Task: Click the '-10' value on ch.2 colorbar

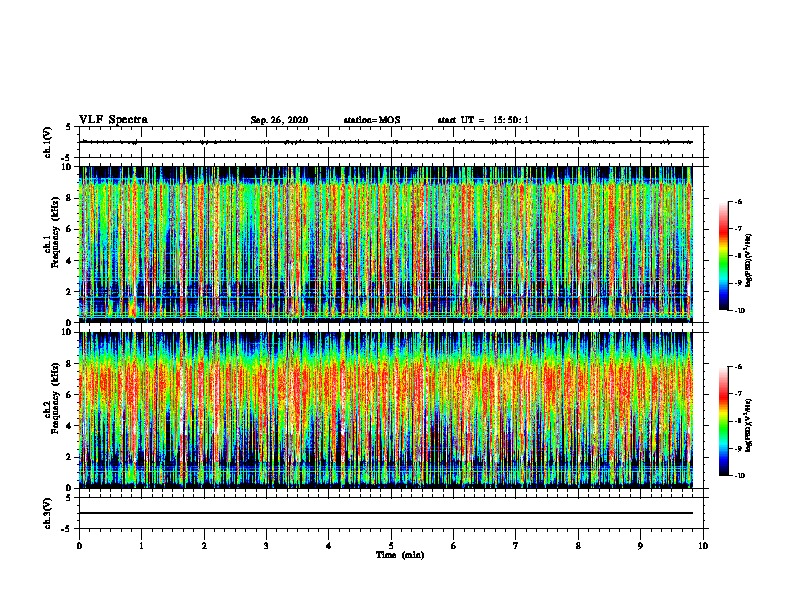Action: tap(740, 476)
